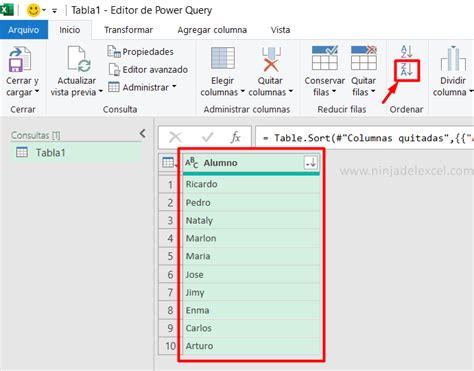Click the Tabla1 table icon in Consultas
474x371 pixels.
(x=22, y=152)
